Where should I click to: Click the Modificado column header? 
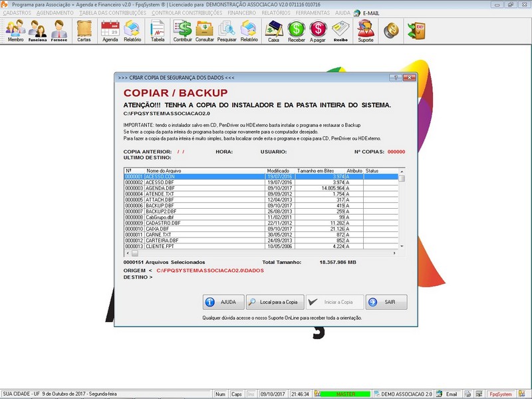pyautogui.click(x=280, y=171)
